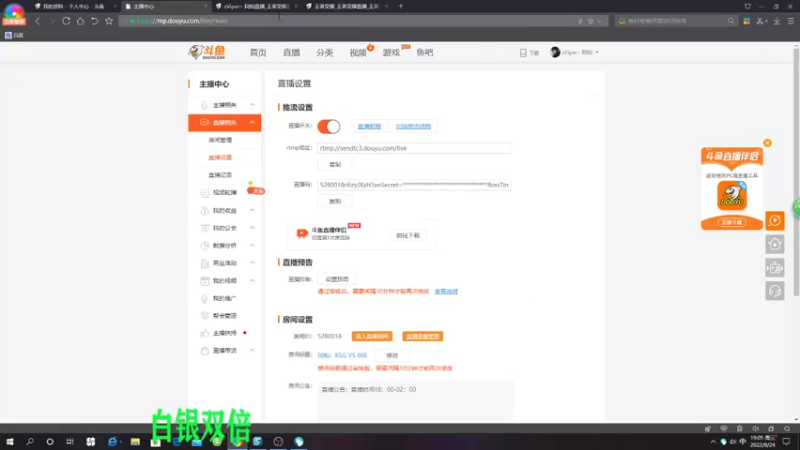
Task: Open File Explorer from the taskbar
Action: (135, 441)
